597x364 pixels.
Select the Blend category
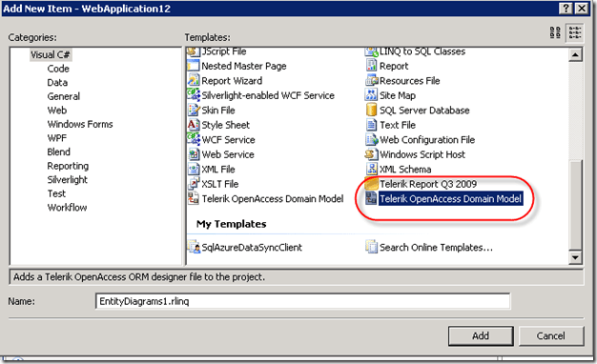[x=58, y=152]
